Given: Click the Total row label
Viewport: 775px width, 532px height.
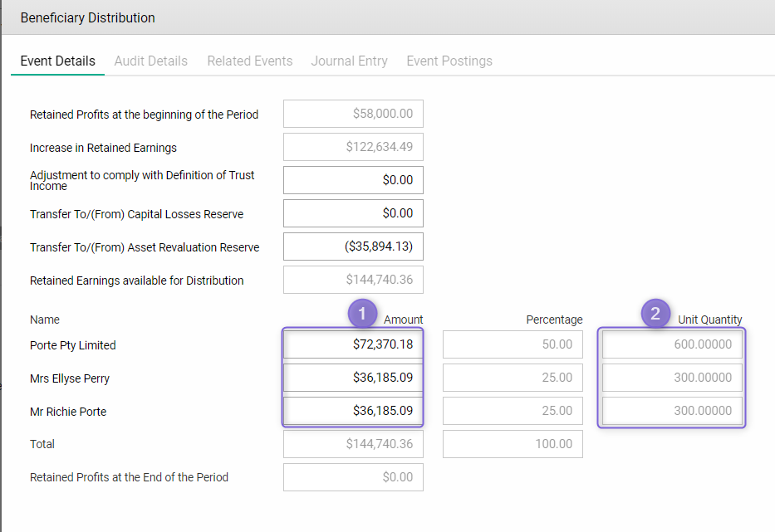Looking at the screenshot, I should tap(42, 444).
